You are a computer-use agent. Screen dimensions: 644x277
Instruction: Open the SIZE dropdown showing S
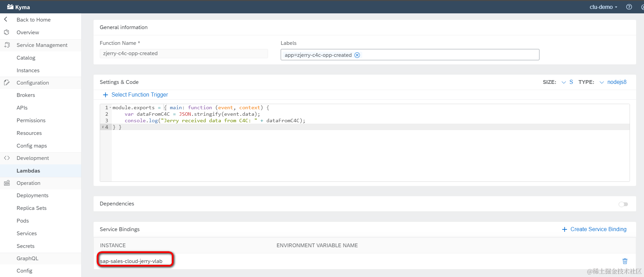[567, 82]
